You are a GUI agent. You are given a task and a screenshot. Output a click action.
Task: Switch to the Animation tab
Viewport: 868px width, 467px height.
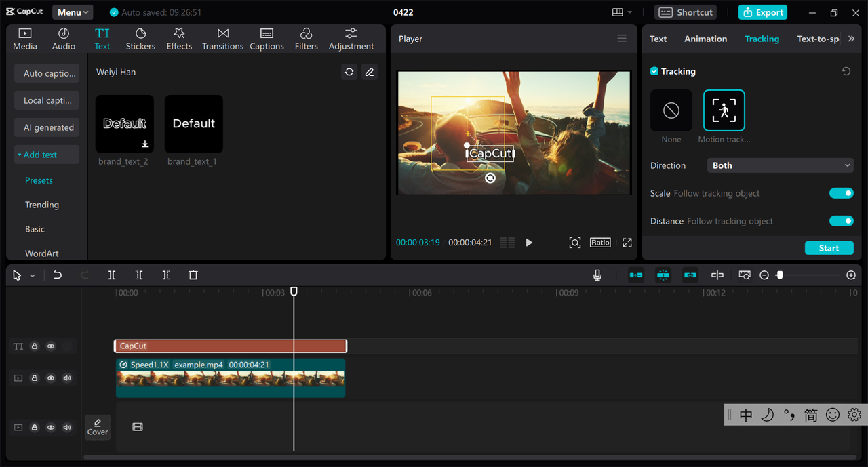click(705, 39)
